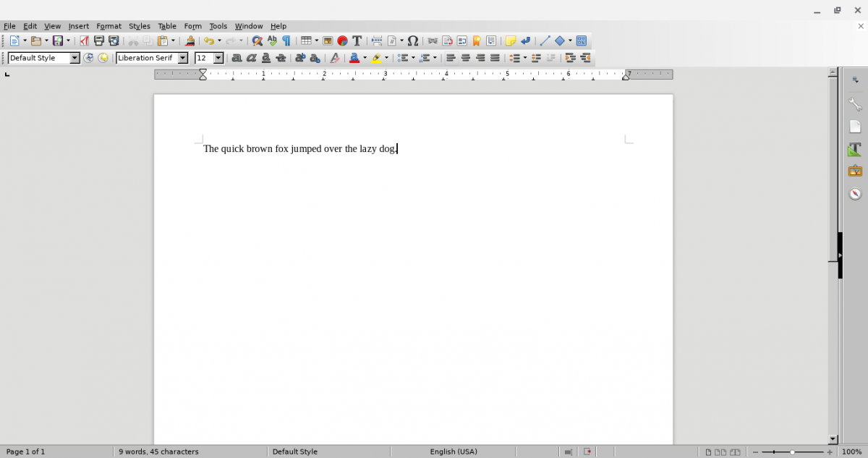Open the font color dropdown arrow
868x458 pixels.
click(x=365, y=58)
